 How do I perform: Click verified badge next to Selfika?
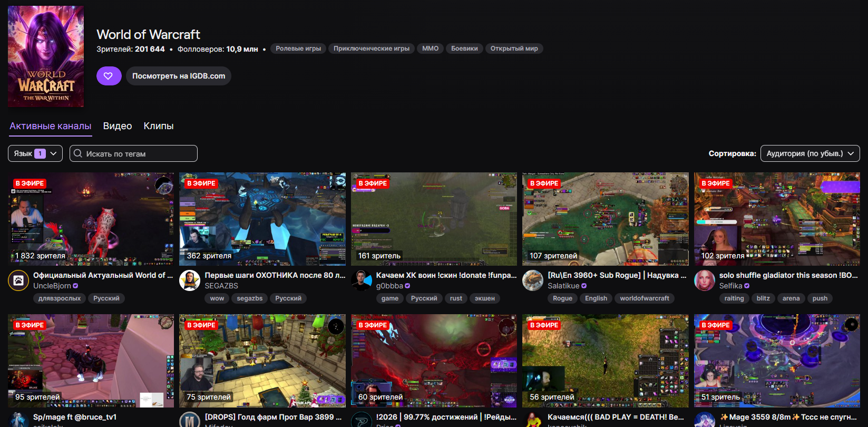pyautogui.click(x=747, y=286)
